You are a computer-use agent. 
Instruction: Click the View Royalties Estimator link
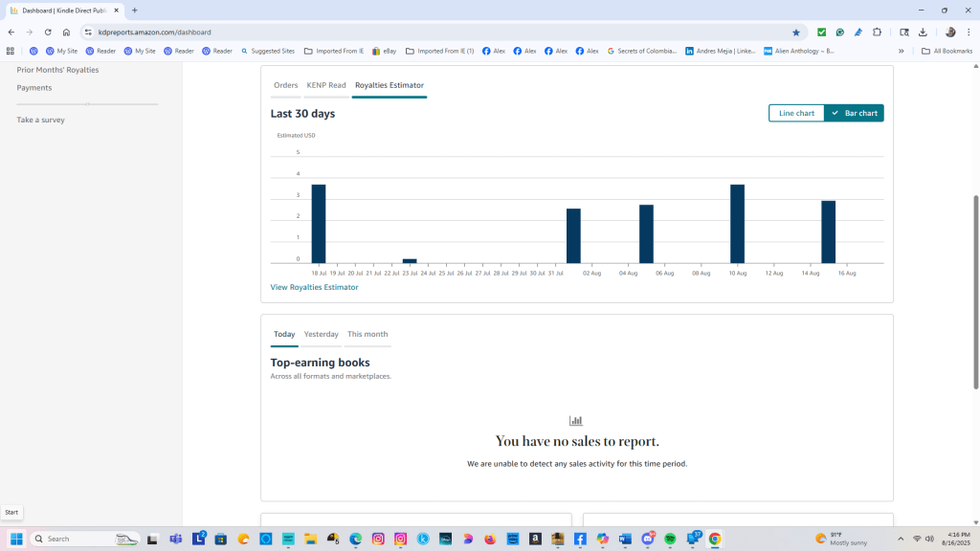click(x=314, y=287)
